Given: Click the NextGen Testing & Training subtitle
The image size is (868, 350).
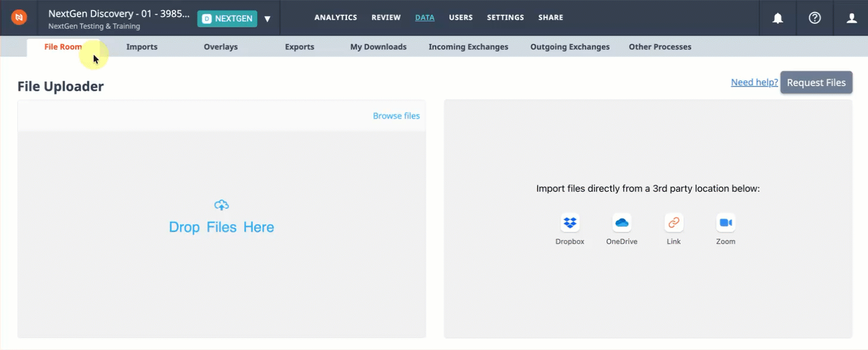Looking at the screenshot, I should click(94, 27).
